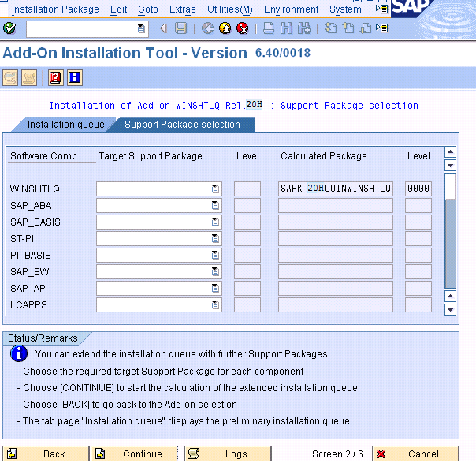Open SAP_ABA target package value help

215,205
